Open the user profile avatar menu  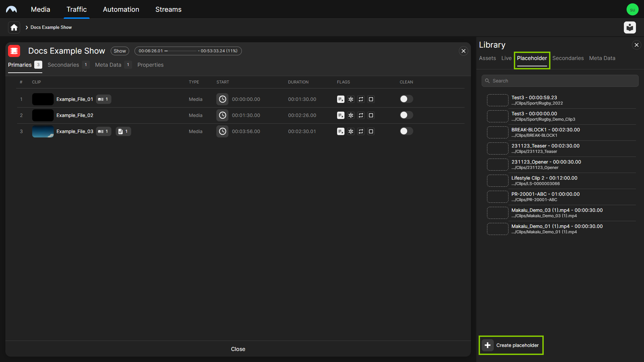[x=633, y=9]
